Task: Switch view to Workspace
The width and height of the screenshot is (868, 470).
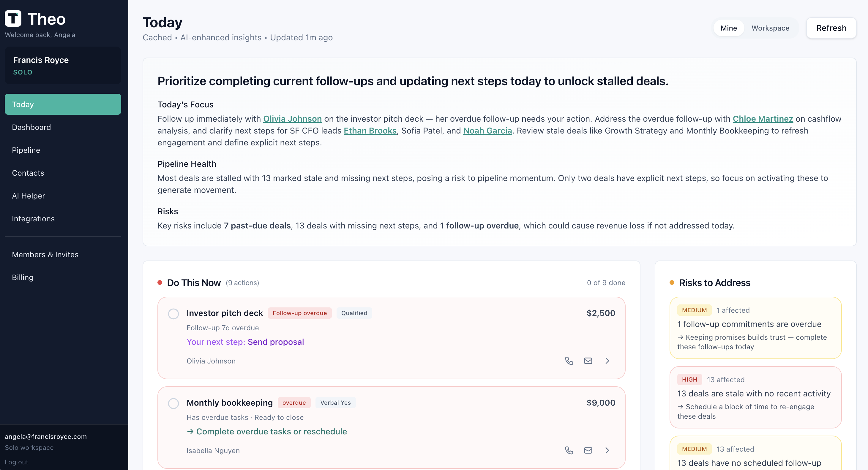Action: (x=770, y=28)
